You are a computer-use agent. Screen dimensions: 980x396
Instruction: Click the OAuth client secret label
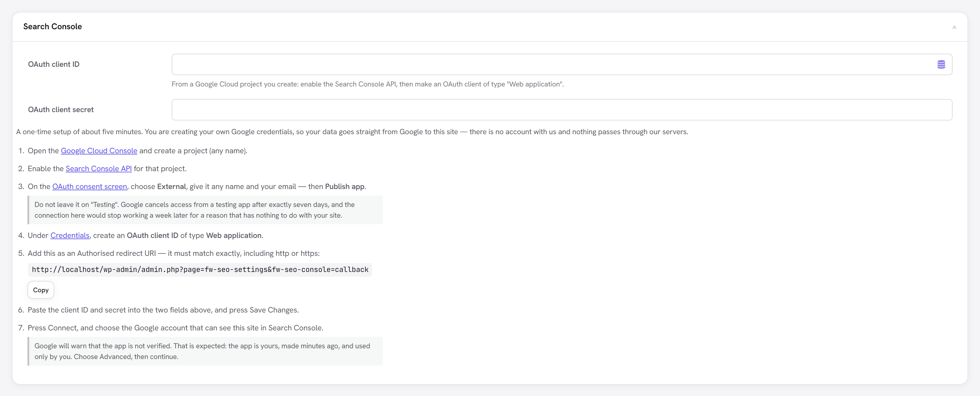tap(61, 110)
